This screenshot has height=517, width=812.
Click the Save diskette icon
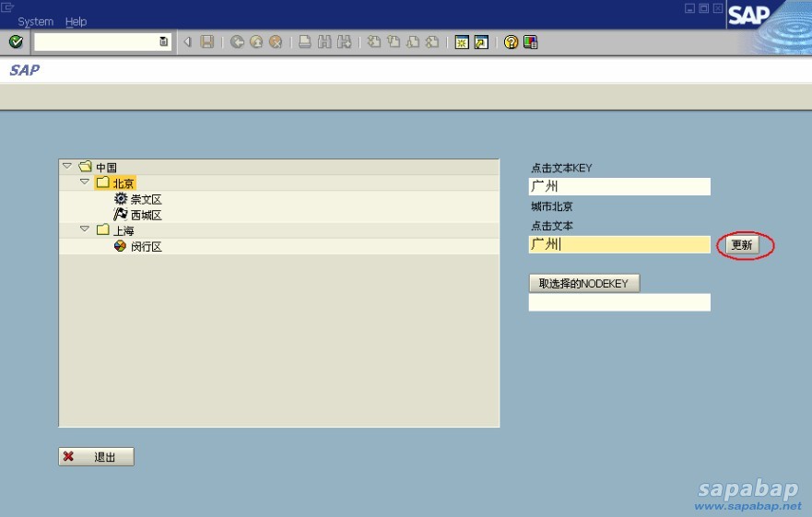pyautogui.click(x=207, y=42)
